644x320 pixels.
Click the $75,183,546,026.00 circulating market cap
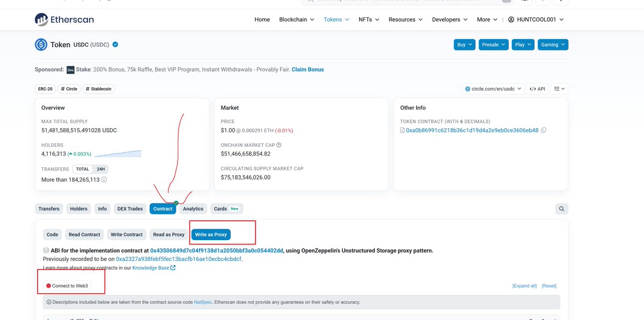point(246,177)
